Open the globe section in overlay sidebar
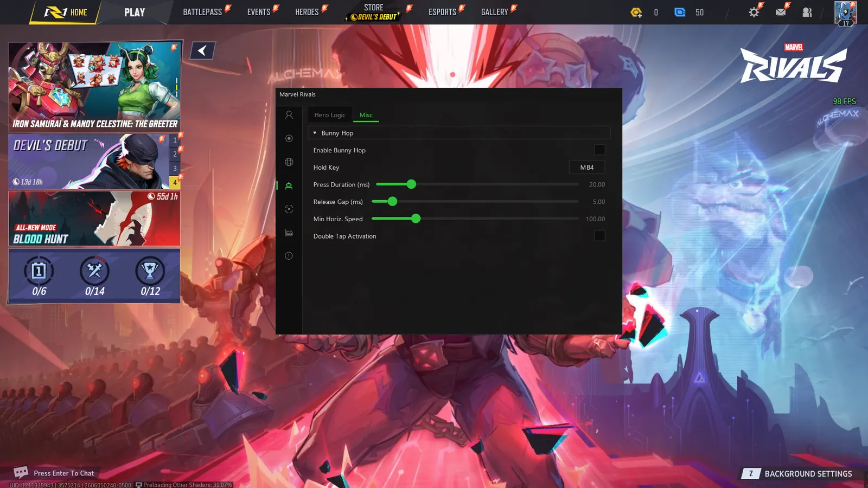 coord(289,162)
